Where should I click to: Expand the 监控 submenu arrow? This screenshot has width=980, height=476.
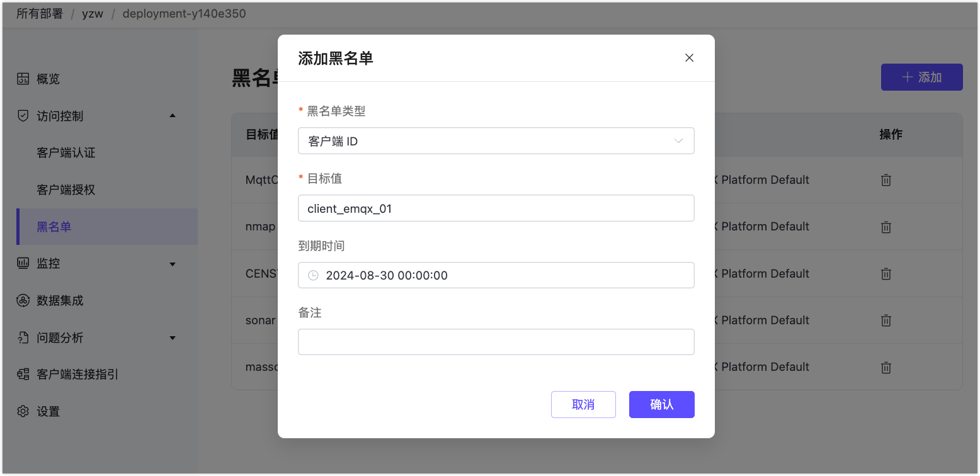coord(173,264)
